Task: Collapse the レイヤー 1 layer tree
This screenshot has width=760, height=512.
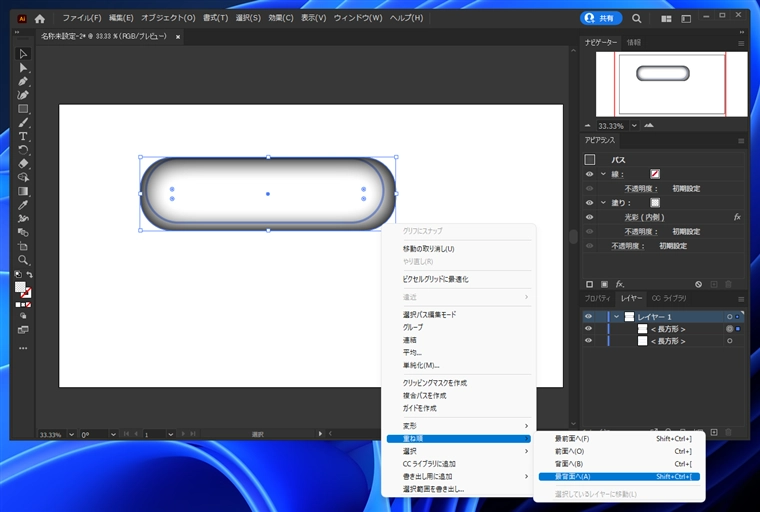Action: tap(617, 317)
